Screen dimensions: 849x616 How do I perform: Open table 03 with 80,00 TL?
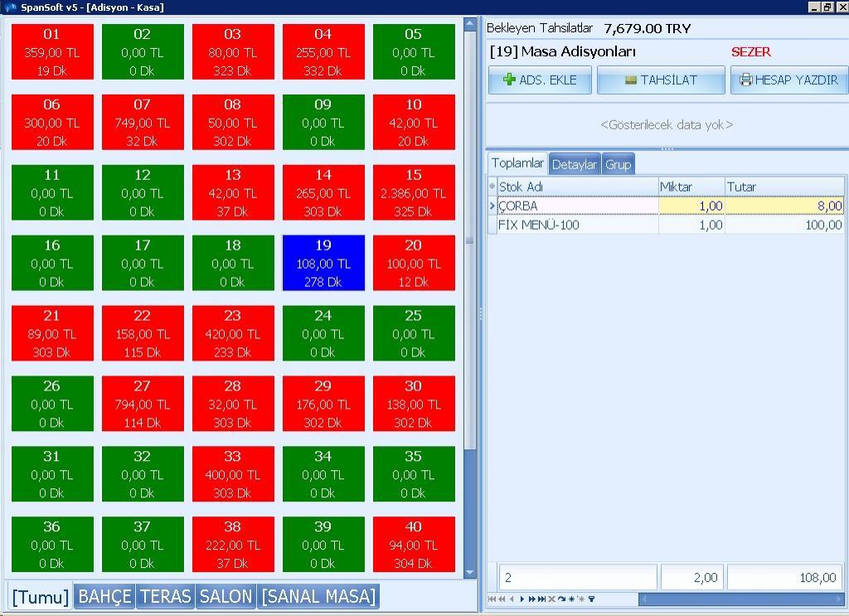pos(233,52)
